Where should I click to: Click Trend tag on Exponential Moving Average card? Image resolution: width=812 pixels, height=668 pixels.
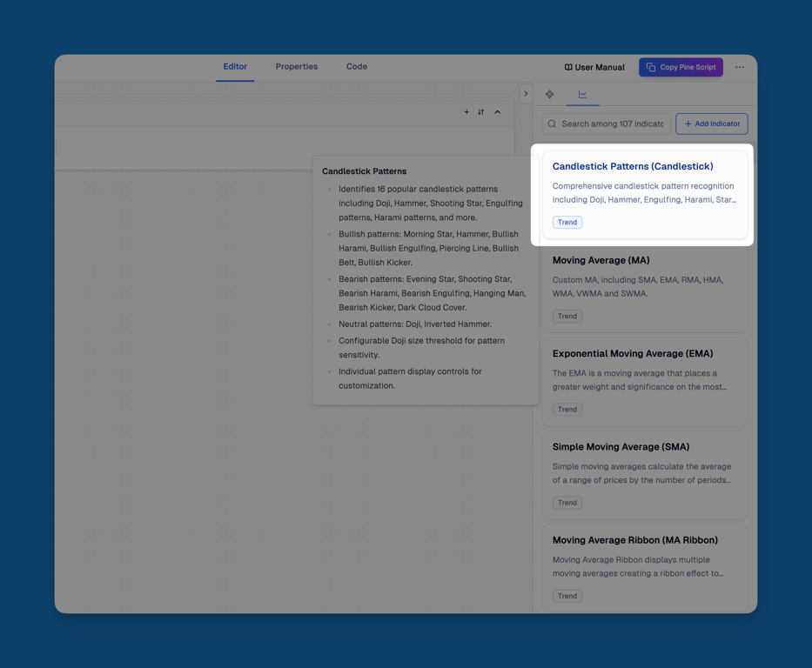point(567,410)
